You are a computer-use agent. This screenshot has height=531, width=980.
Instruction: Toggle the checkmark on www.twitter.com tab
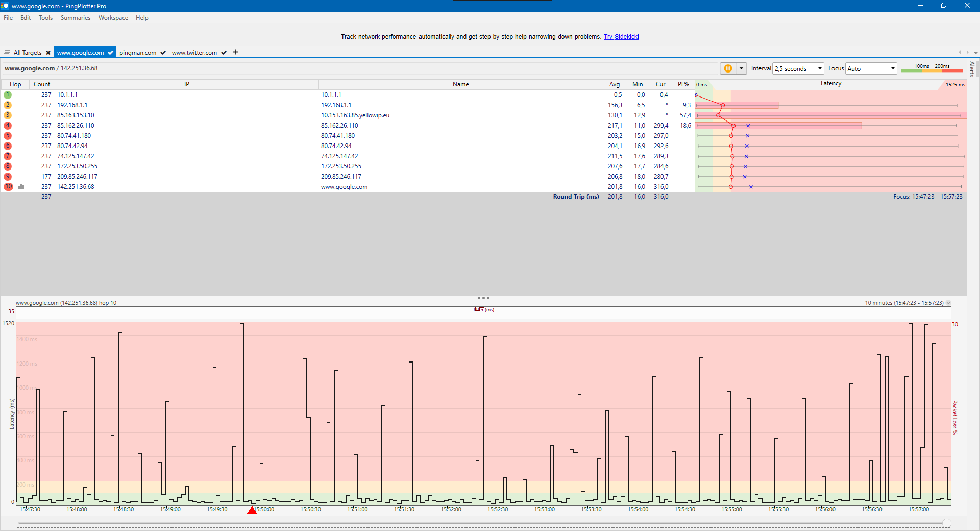coord(224,53)
